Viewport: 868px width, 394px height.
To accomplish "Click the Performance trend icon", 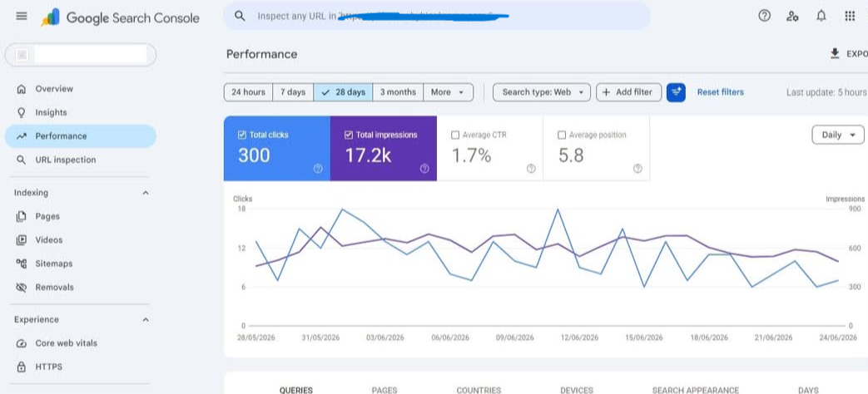I will coord(21,136).
